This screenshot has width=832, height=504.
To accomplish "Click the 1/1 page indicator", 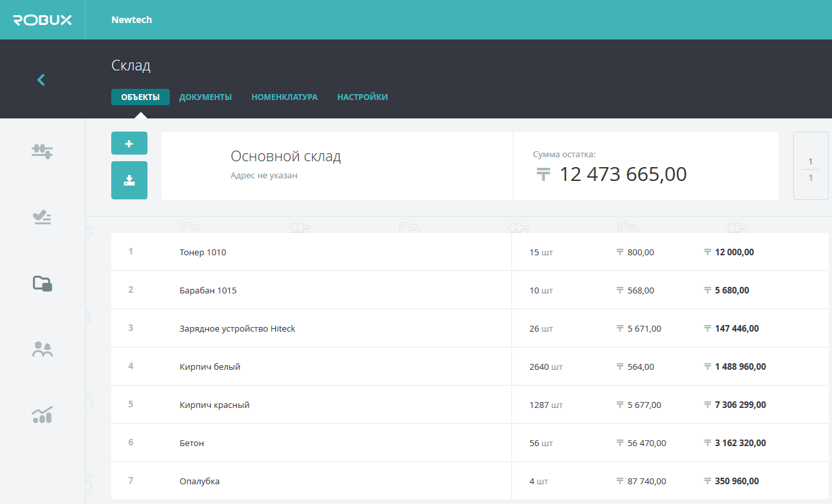I will pos(810,169).
